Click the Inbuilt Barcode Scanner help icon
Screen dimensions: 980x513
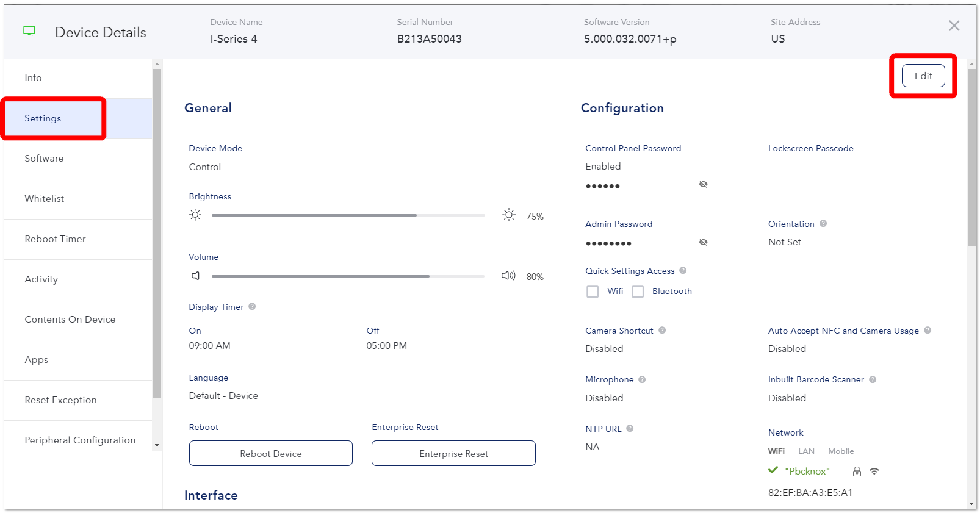tap(873, 379)
